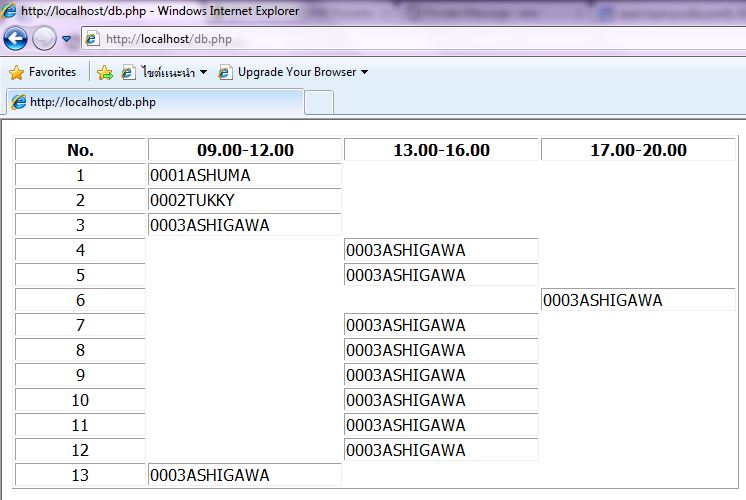Open the Favorites star button
This screenshot has width=746, height=500.
[43, 72]
